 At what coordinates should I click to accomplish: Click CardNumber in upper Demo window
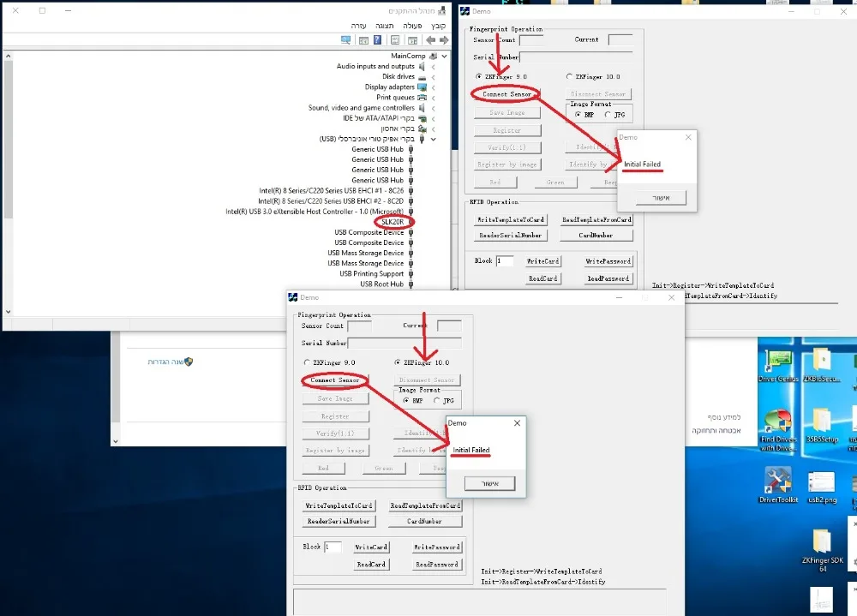pos(596,236)
